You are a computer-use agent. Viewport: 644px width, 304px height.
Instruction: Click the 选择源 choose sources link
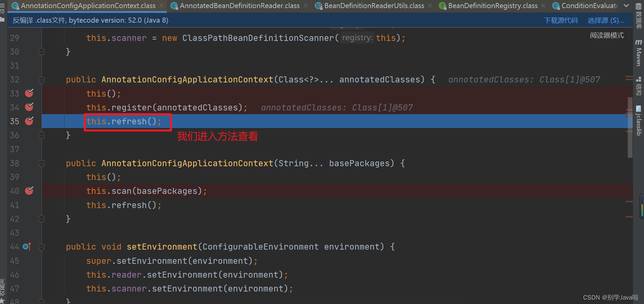(605, 20)
